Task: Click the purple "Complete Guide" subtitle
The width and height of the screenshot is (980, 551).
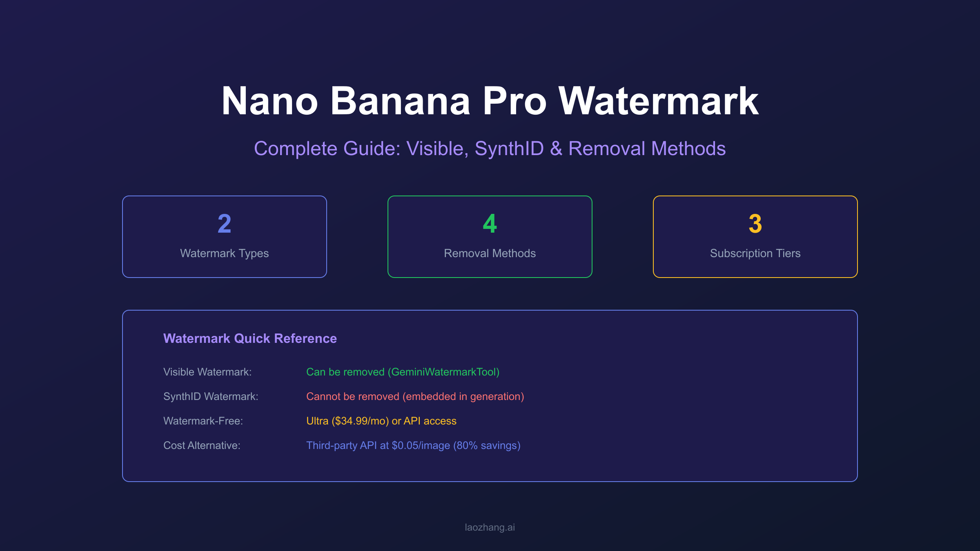Action: tap(490, 149)
